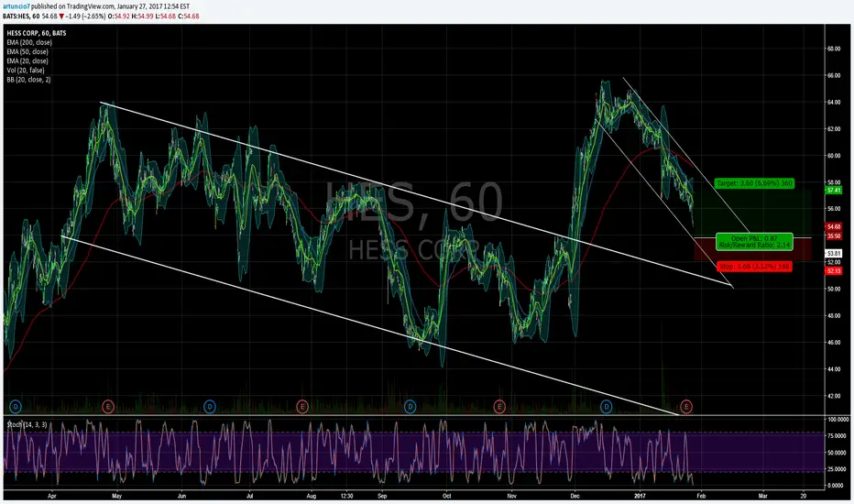
Task: Click the Jun label on time axis
Action: (x=182, y=496)
